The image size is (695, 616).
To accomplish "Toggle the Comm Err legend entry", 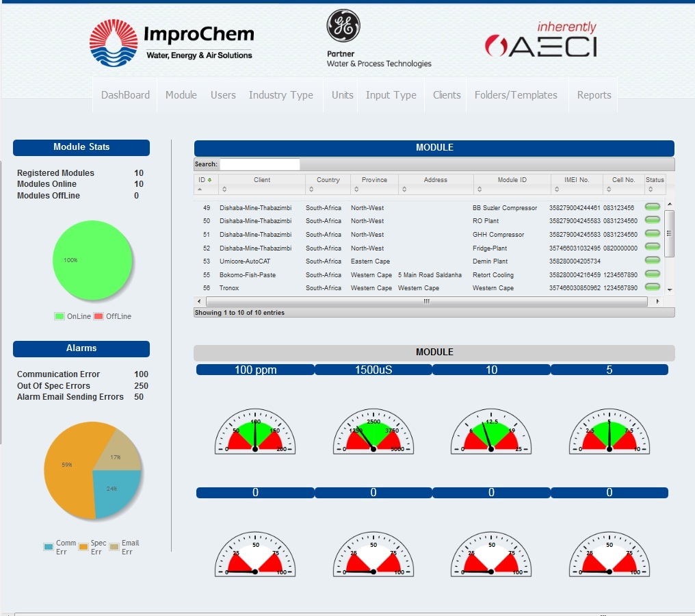I will [x=60, y=547].
